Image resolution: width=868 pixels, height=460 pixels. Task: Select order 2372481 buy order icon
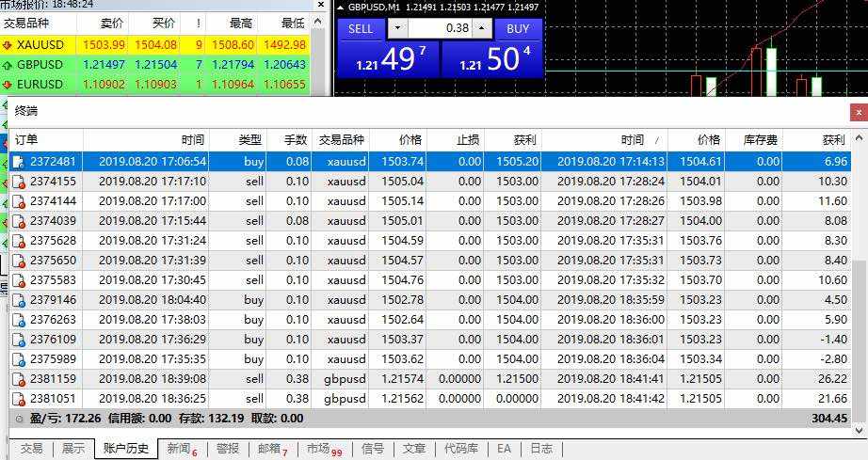pyautogui.click(x=19, y=162)
